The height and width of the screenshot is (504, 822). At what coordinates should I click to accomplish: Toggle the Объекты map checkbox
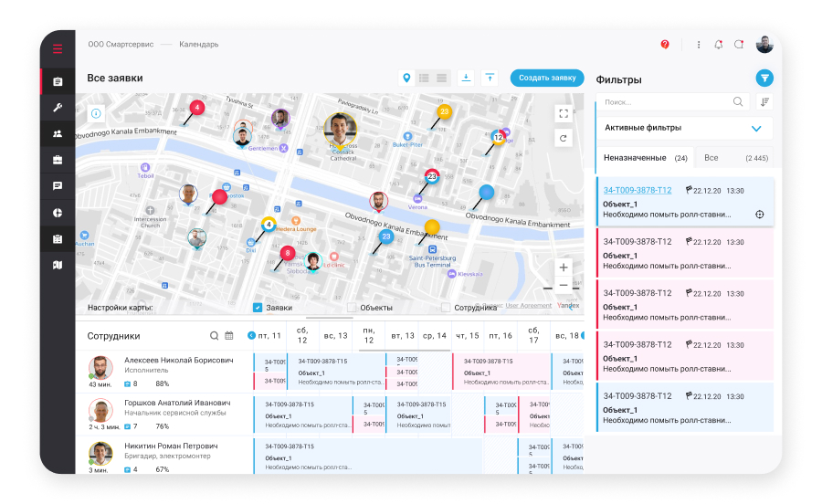tap(352, 308)
